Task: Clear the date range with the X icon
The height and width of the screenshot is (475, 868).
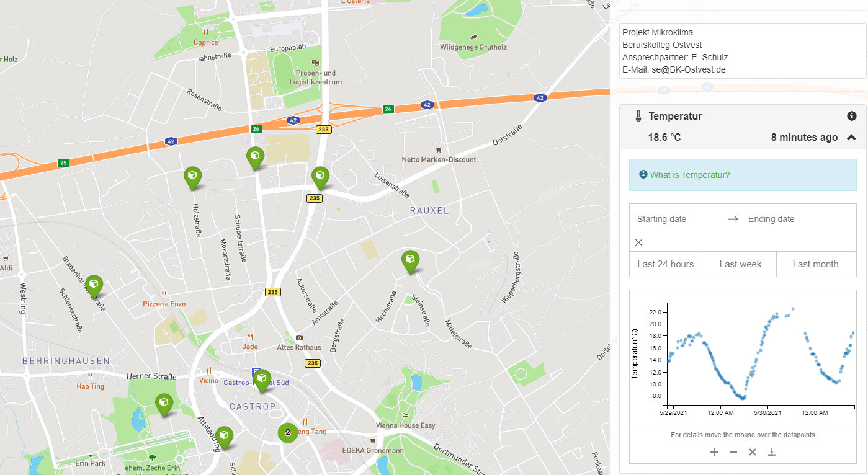Action: 639,242
